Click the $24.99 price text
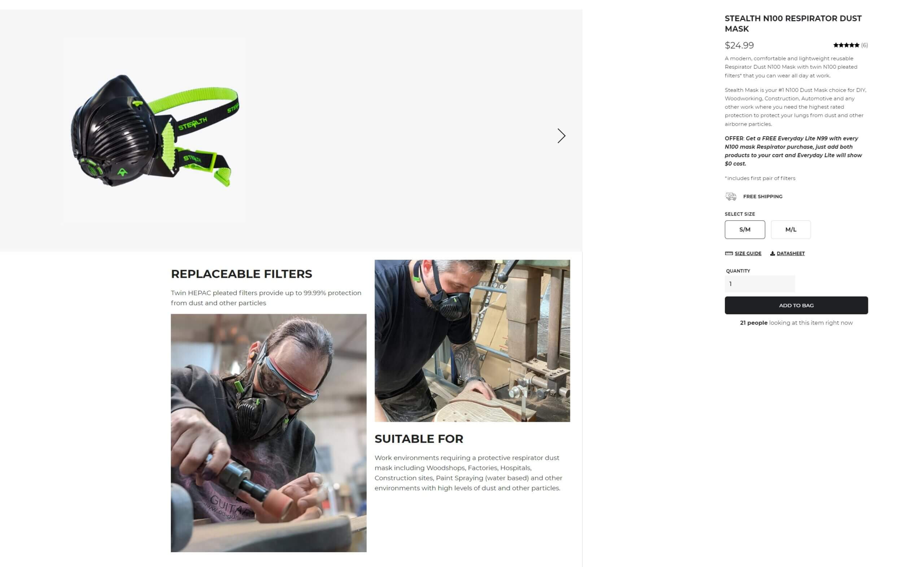The image size is (924, 567). (739, 46)
